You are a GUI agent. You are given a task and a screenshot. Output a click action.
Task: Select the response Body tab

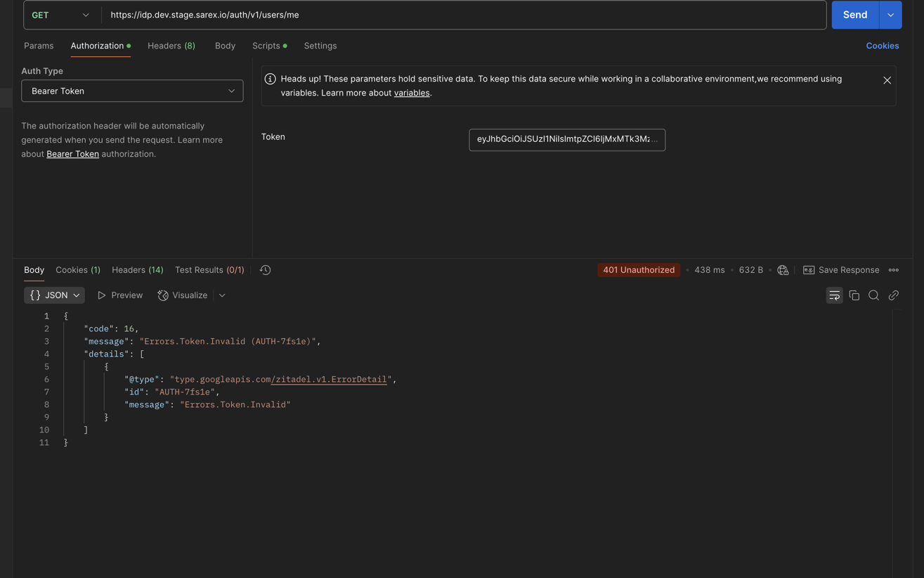[34, 270]
